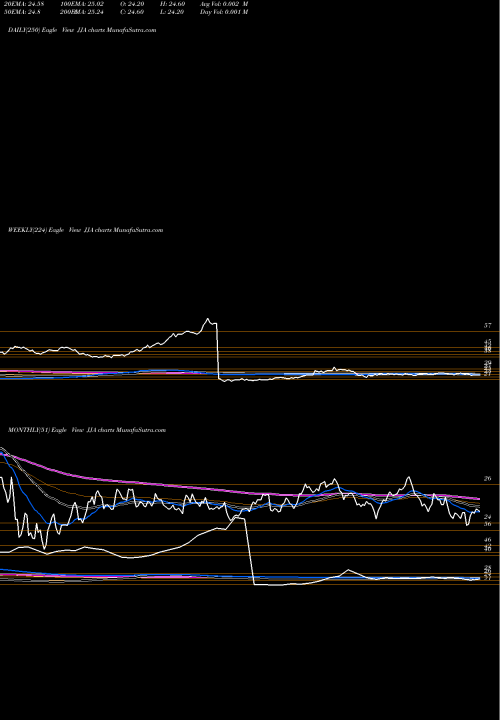Viewport: 500px width, 720px height.
Task: Click the weekly chart price peak before the drop
Action: coord(208,319)
